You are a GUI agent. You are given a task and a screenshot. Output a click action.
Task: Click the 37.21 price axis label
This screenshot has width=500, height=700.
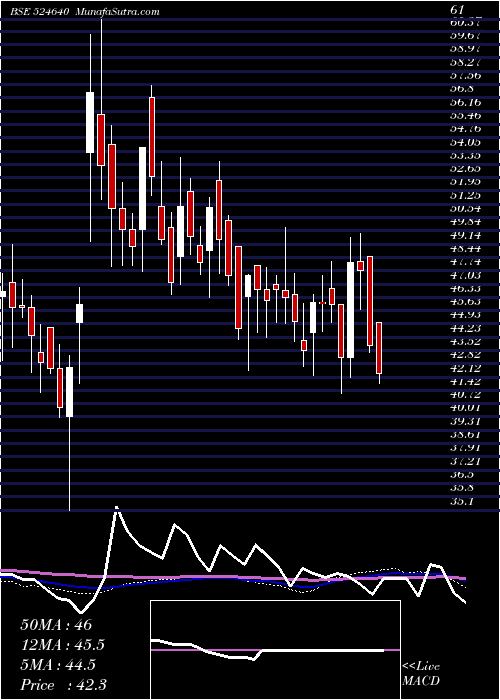click(466, 461)
